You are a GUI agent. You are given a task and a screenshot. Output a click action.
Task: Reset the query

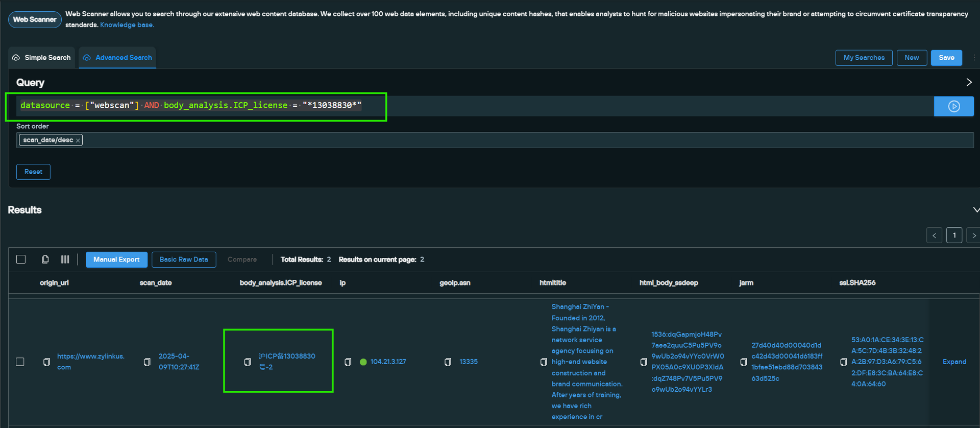coord(33,172)
